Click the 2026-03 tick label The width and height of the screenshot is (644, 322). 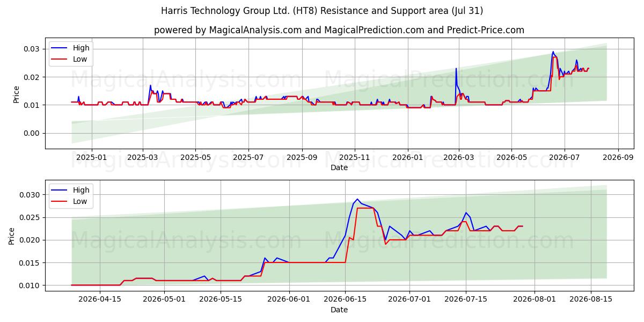[x=458, y=157]
